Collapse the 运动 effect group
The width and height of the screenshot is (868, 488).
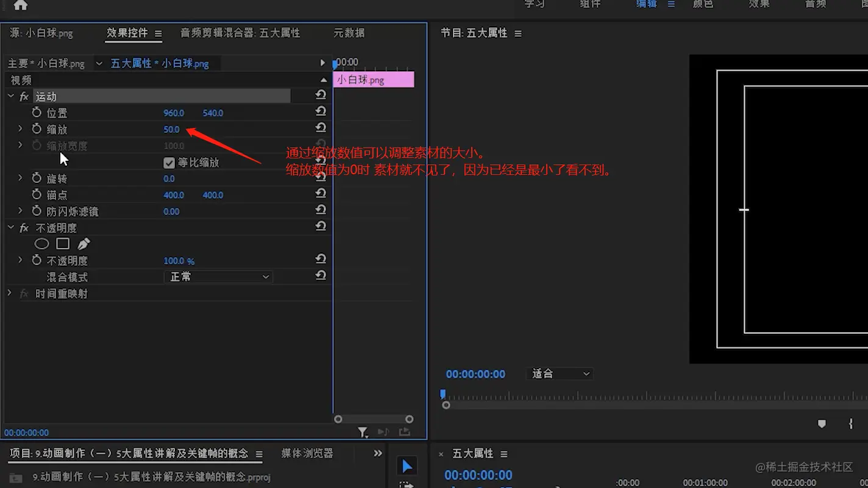click(x=10, y=96)
